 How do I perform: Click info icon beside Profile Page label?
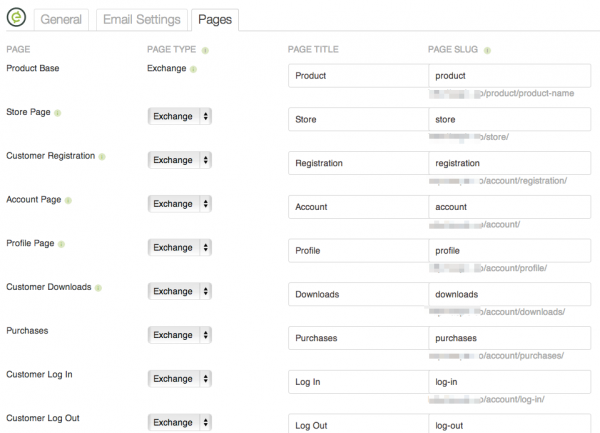point(61,244)
